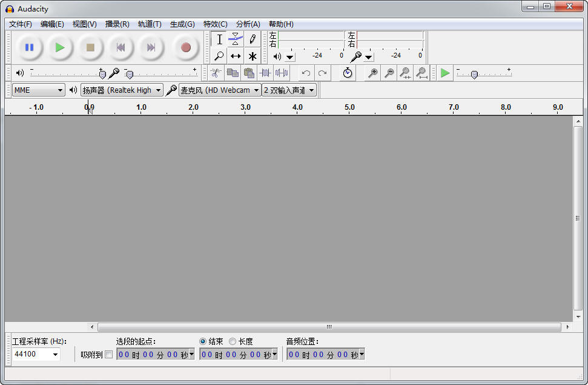The image size is (588, 385).
Task: Click the microphone icon beside input device
Action: tap(171, 90)
